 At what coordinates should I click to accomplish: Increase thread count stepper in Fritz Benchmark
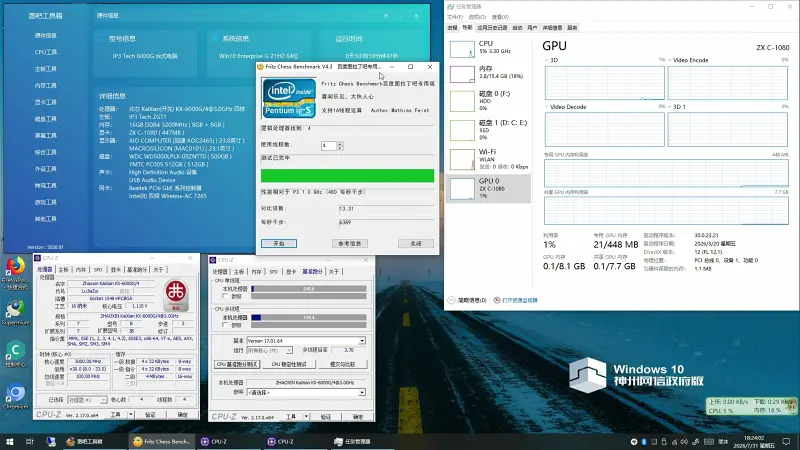pos(340,144)
